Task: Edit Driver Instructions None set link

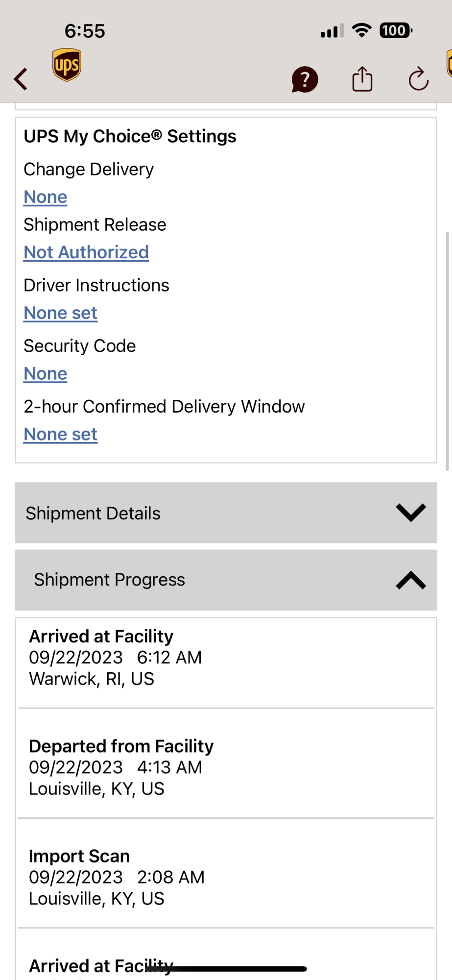Action: pyautogui.click(x=61, y=313)
